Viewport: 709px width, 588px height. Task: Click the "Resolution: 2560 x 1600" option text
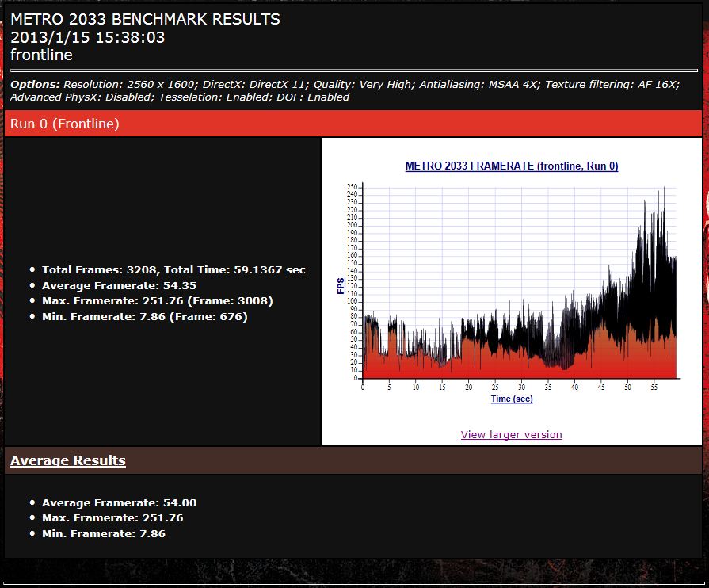(129, 85)
